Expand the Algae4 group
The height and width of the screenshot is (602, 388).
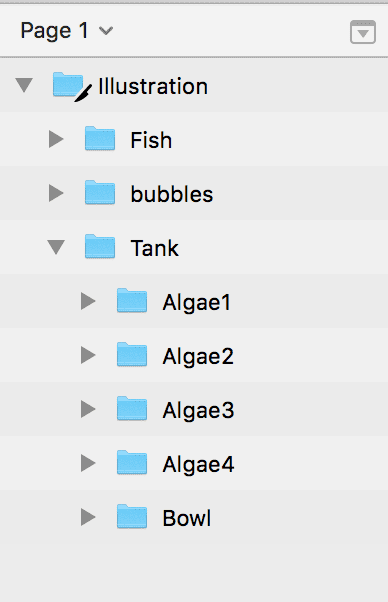[x=88, y=463]
